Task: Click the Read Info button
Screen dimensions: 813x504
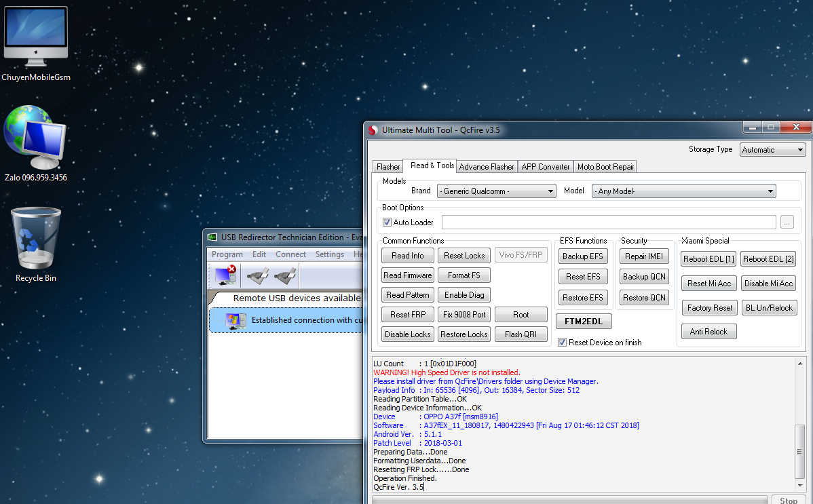Action: 408,256
